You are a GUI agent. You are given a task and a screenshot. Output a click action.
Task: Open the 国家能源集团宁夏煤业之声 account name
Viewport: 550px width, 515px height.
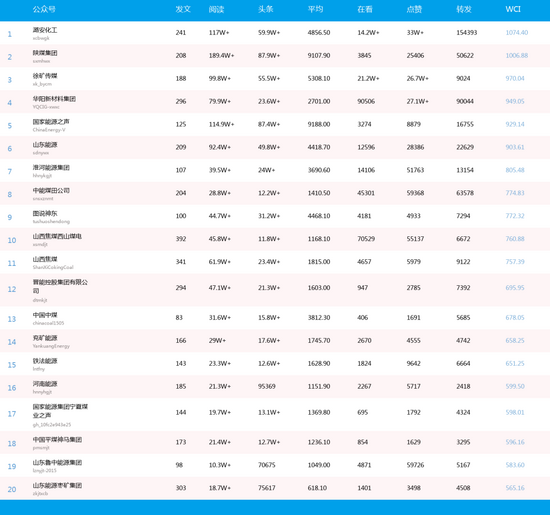[x=60, y=411]
